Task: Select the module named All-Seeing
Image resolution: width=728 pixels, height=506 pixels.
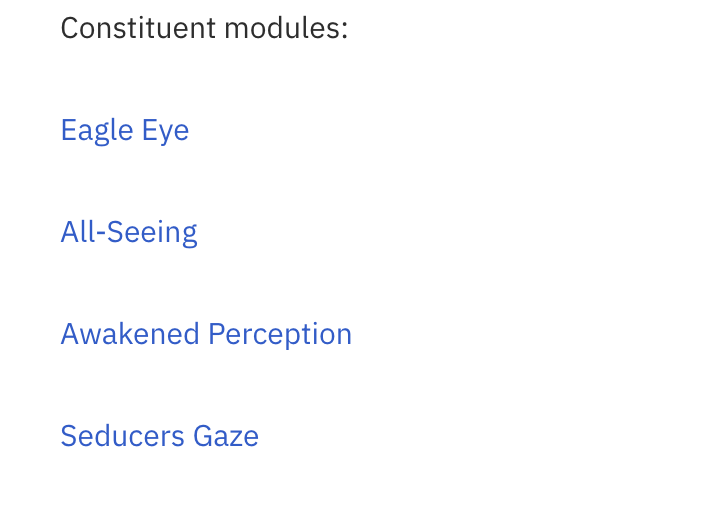Action: tap(129, 232)
